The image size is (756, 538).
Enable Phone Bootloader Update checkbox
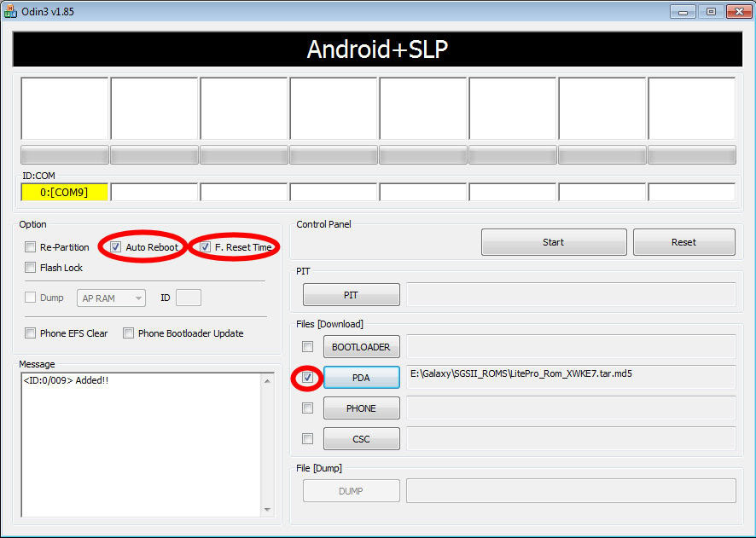point(128,333)
